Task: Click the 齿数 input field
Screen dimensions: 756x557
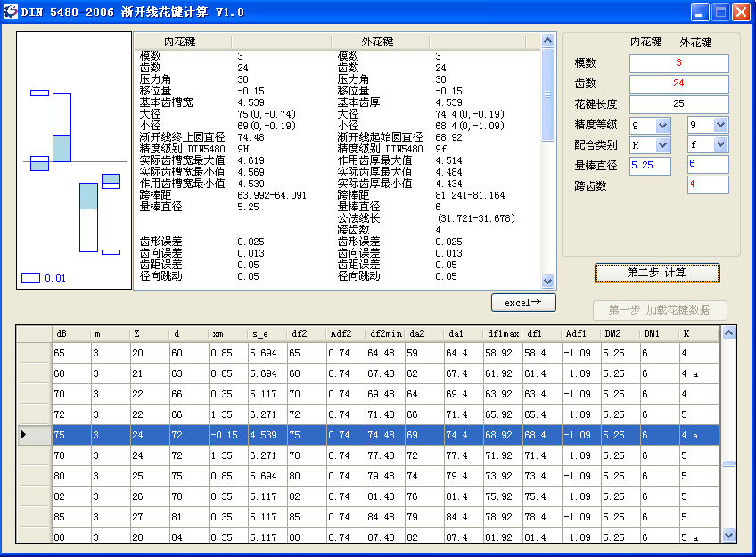Action: pos(678,84)
